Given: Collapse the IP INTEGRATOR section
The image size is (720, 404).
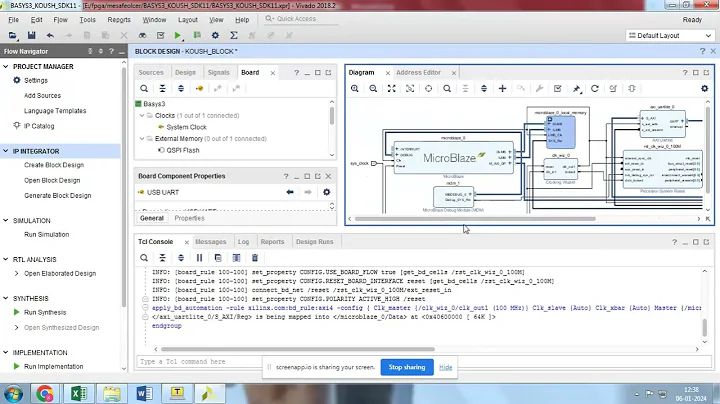Looking at the screenshot, I should click(6, 151).
